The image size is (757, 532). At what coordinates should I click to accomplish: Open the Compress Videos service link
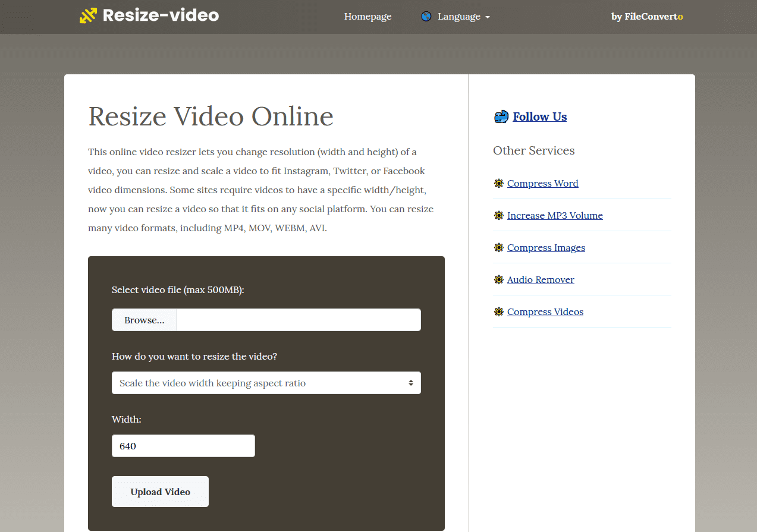[545, 311]
